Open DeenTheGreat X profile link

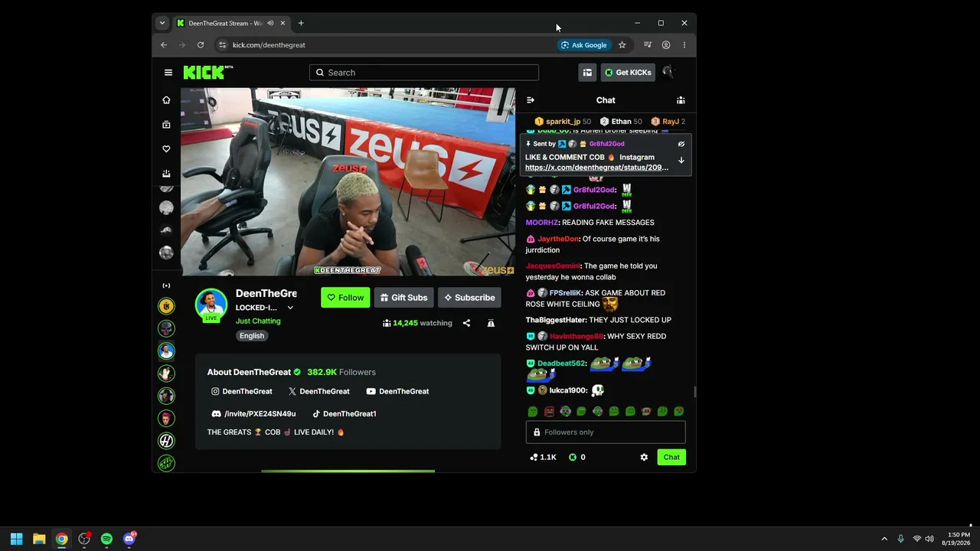[319, 391]
